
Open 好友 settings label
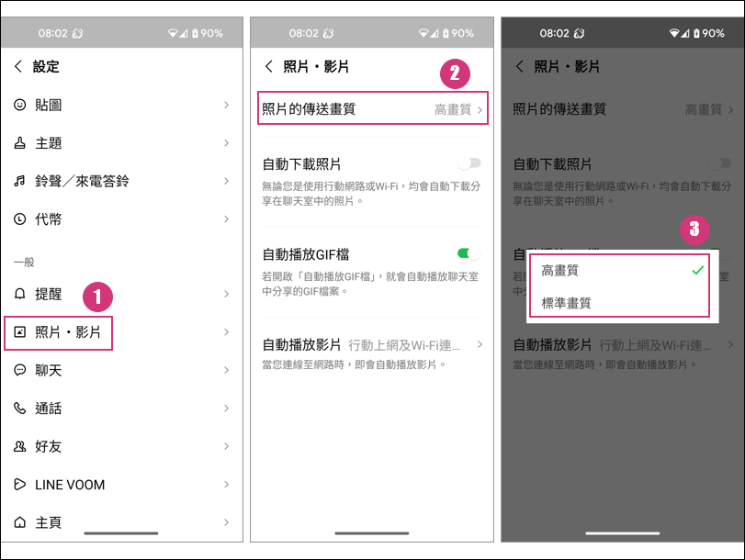tap(48, 446)
